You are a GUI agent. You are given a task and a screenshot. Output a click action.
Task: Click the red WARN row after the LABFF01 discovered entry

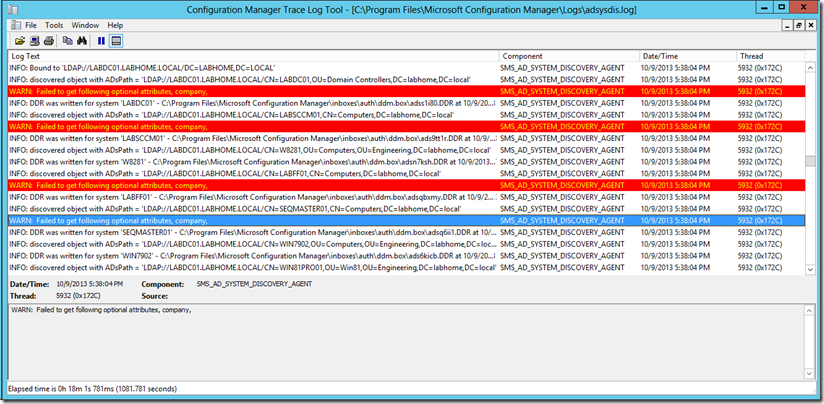(406, 185)
